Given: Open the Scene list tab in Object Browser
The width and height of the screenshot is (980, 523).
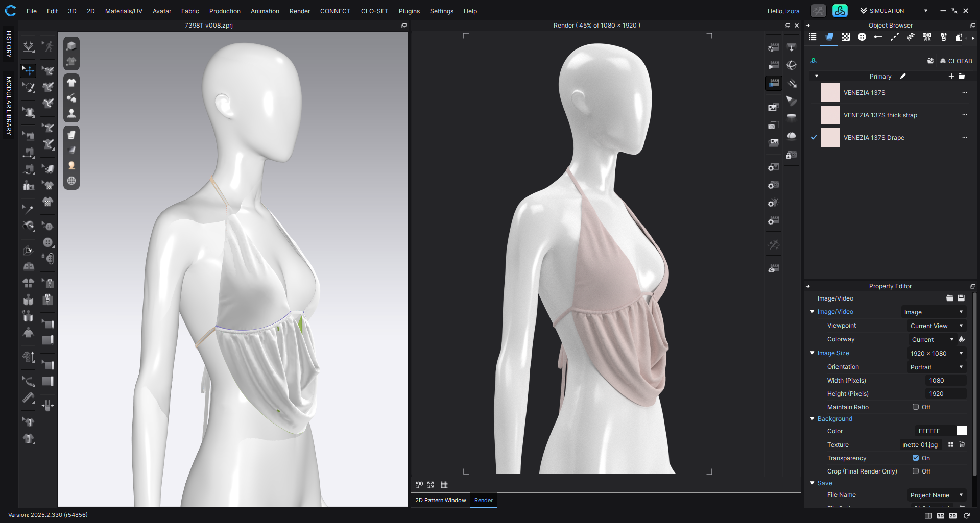Looking at the screenshot, I should 813,37.
